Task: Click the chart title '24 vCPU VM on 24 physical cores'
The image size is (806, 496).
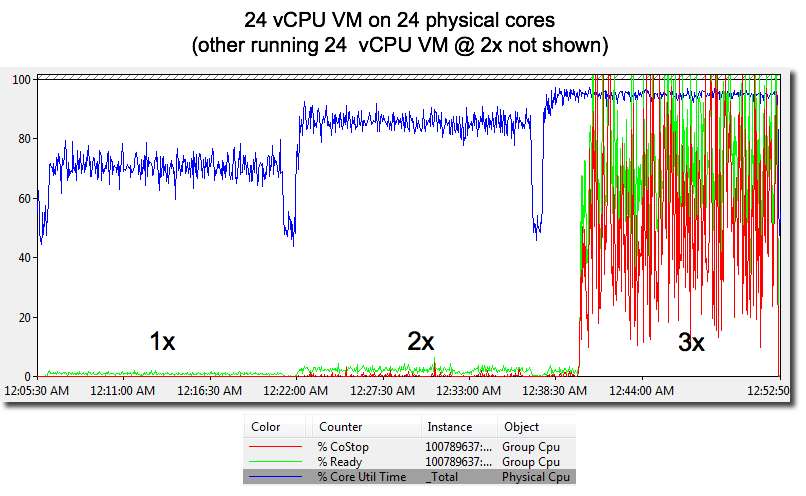Action: pyautogui.click(x=399, y=21)
